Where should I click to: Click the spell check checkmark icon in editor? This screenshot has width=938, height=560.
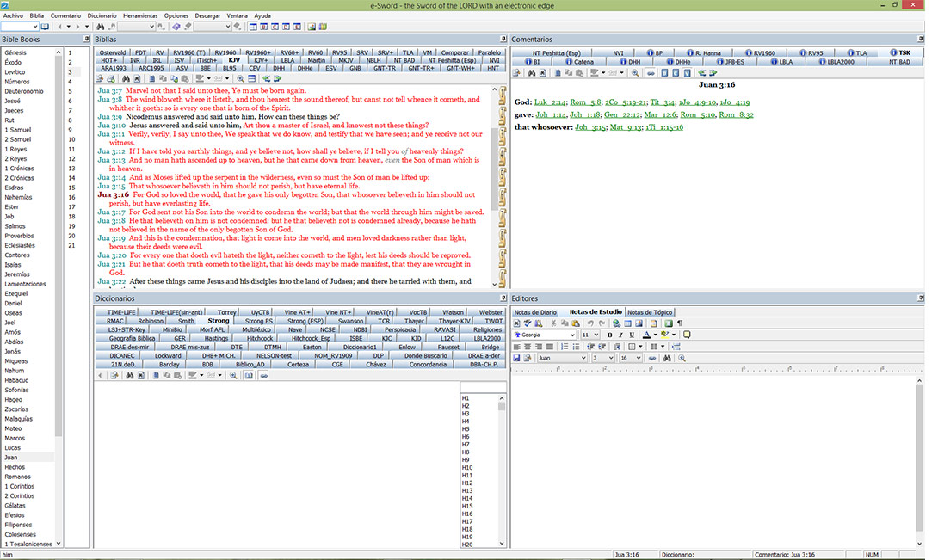pyautogui.click(x=528, y=323)
